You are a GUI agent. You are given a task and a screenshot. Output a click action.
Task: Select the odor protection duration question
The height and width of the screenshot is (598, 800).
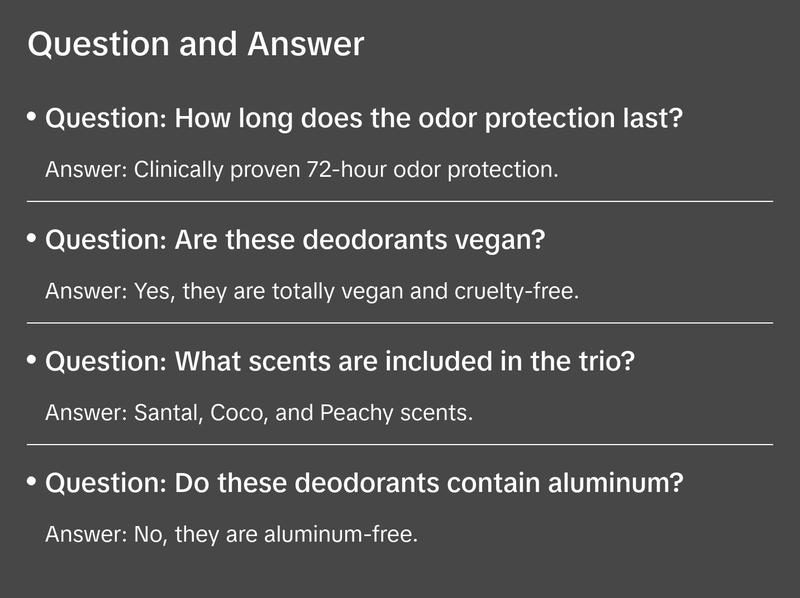pyautogui.click(x=364, y=119)
